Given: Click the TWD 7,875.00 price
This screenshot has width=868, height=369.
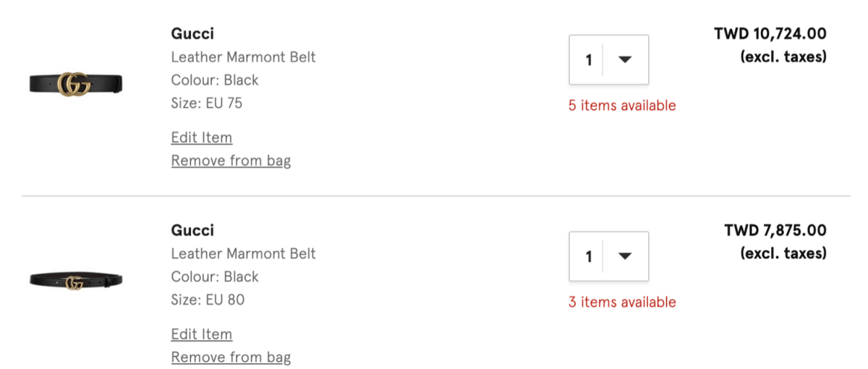Looking at the screenshot, I should tap(775, 230).
